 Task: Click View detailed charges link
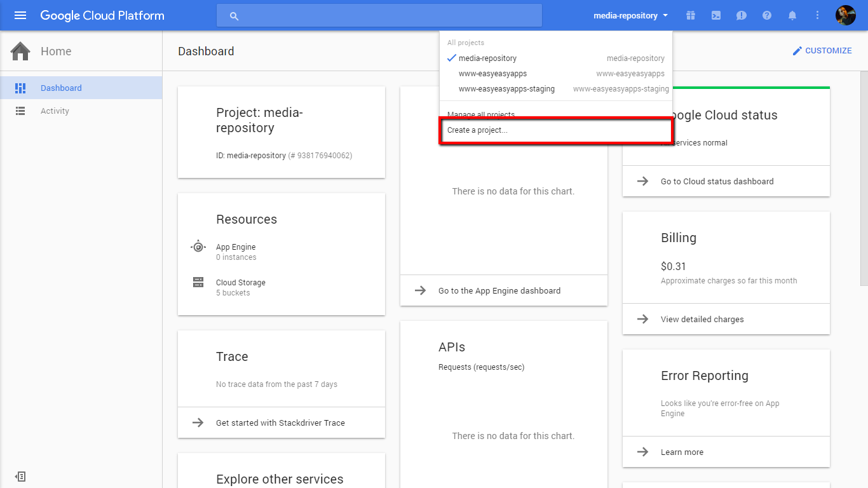point(702,320)
